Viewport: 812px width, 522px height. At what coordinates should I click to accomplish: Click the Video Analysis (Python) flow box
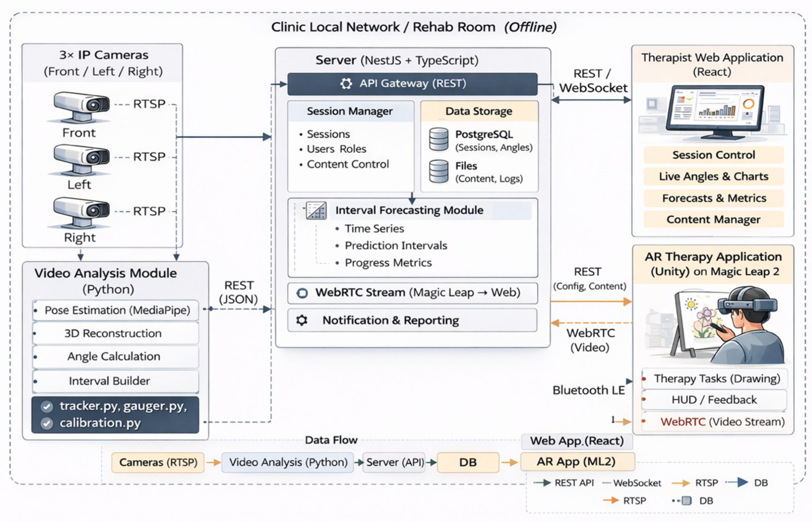pyautogui.click(x=287, y=463)
